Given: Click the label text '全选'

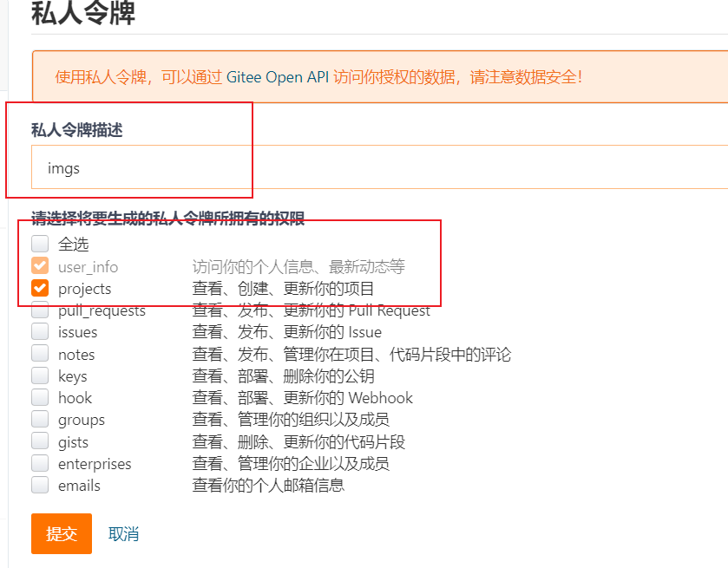Looking at the screenshot, I should (x=73, y=244).
